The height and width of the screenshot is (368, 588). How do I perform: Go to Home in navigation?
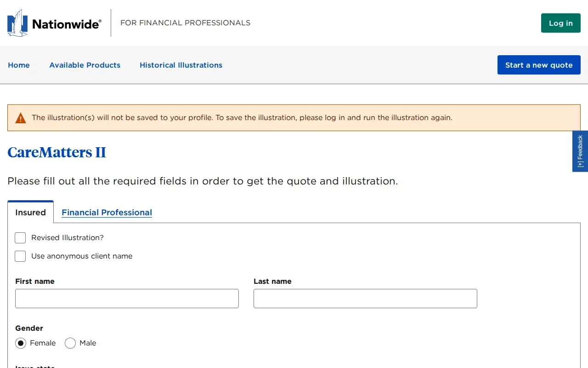tap(19, 65)
